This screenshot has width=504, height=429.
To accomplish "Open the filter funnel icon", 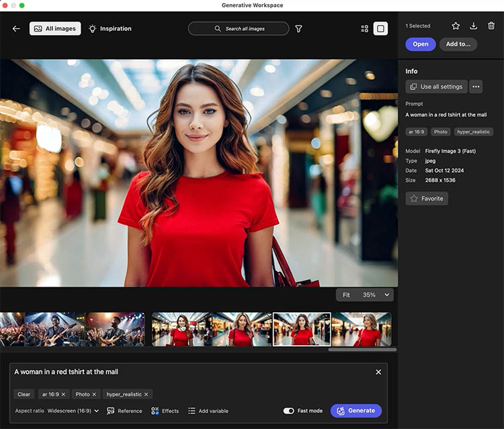I will 298,29.
